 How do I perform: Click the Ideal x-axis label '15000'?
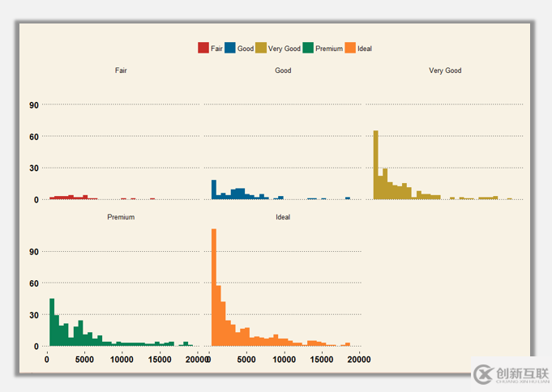tap(322, 360)
